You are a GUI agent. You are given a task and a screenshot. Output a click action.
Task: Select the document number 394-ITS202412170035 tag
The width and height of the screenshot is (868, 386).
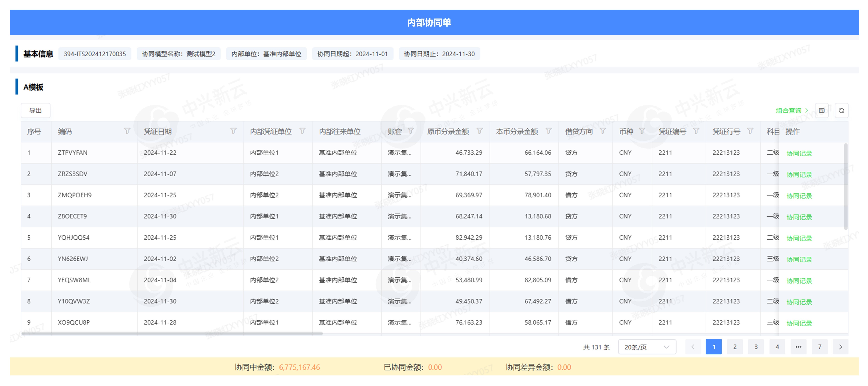(95, 54)
